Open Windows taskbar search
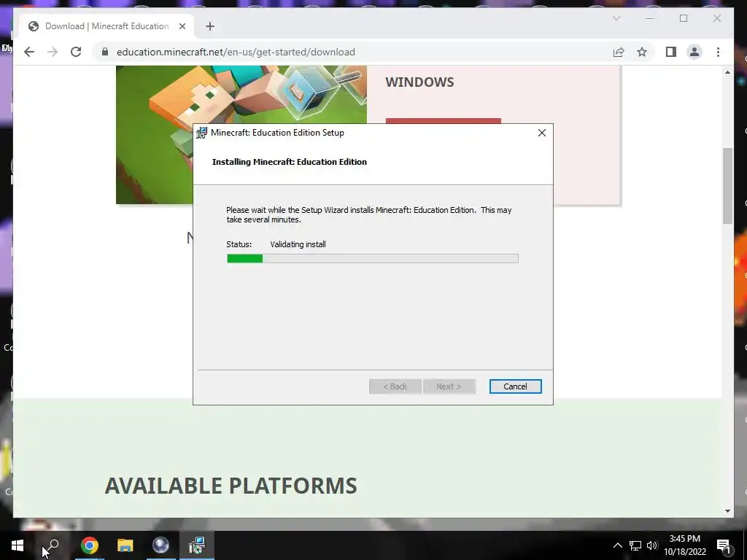The image size is (747, 560). coord(53,545)
